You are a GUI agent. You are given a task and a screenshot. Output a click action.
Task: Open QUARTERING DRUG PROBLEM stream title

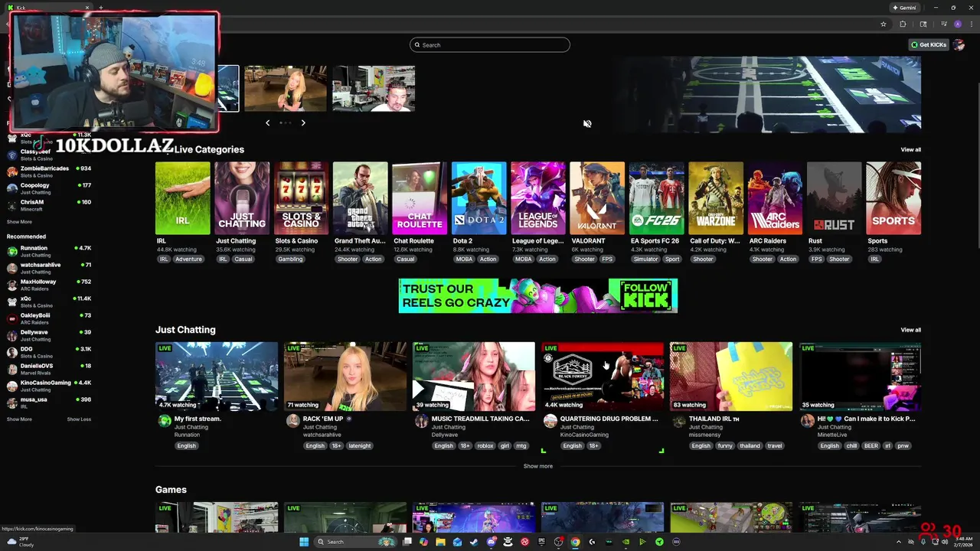point(609,419)
